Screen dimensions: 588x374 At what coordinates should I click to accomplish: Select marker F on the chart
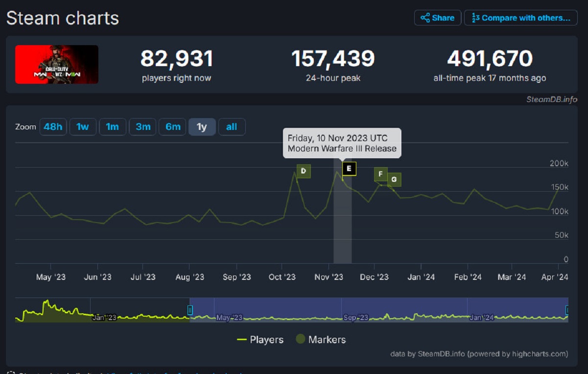pos(381,174)
